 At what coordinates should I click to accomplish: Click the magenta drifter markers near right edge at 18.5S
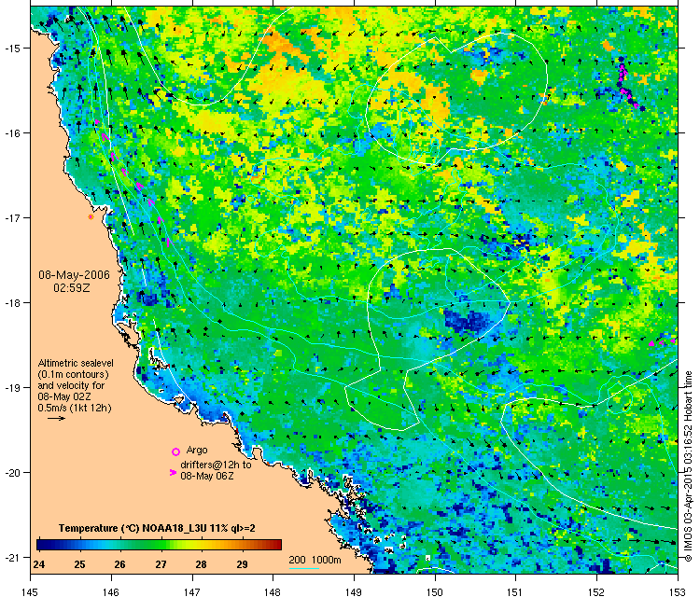pyautogui.click(x=663, y=342)
